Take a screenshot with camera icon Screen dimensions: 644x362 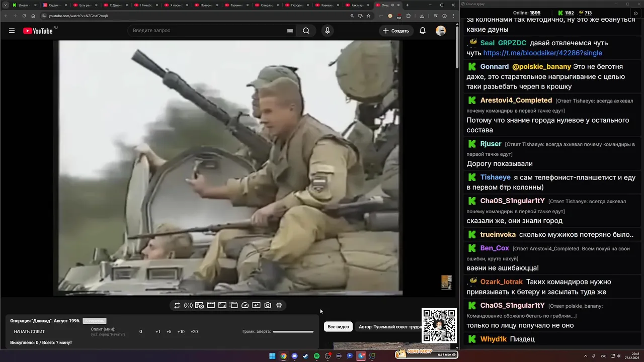268,305
